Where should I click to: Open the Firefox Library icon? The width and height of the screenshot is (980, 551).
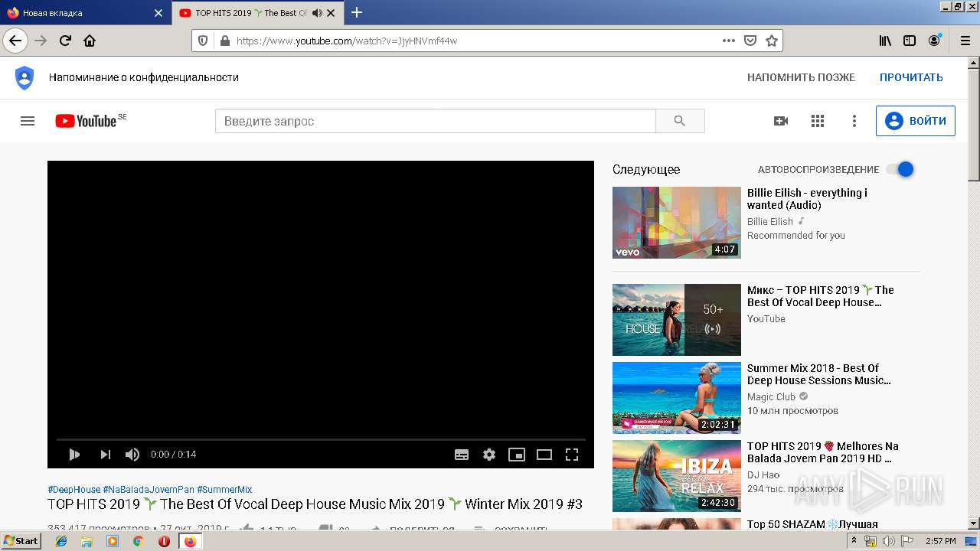[x=885, y=41]
